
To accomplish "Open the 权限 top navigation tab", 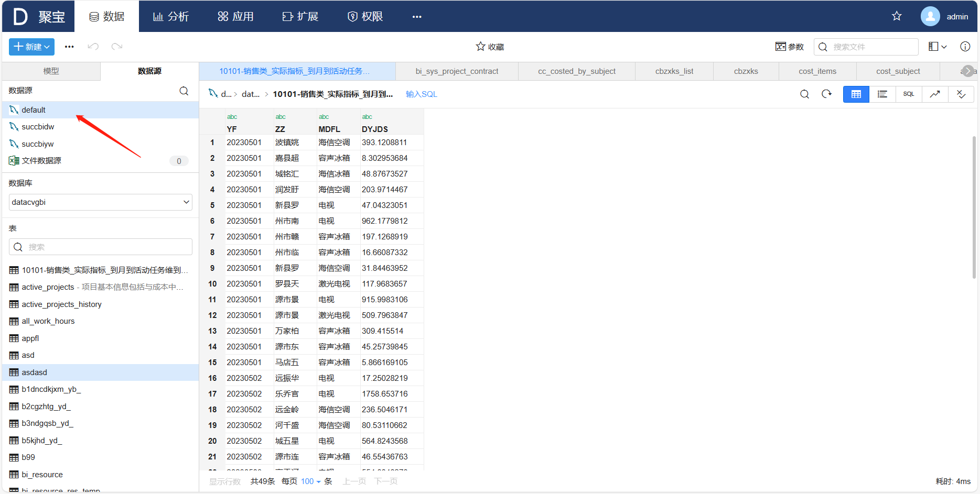I will [365, 16].
